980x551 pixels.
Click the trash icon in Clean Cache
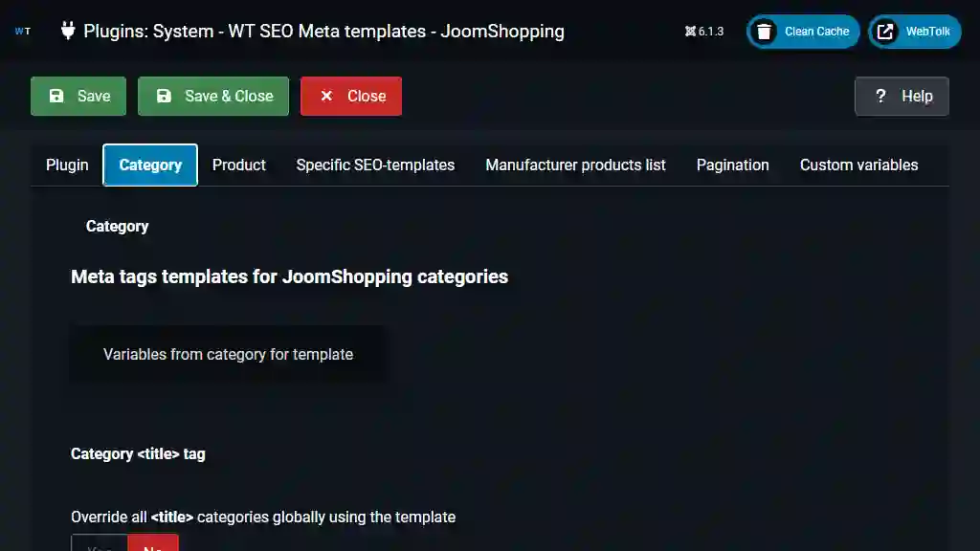764,32
